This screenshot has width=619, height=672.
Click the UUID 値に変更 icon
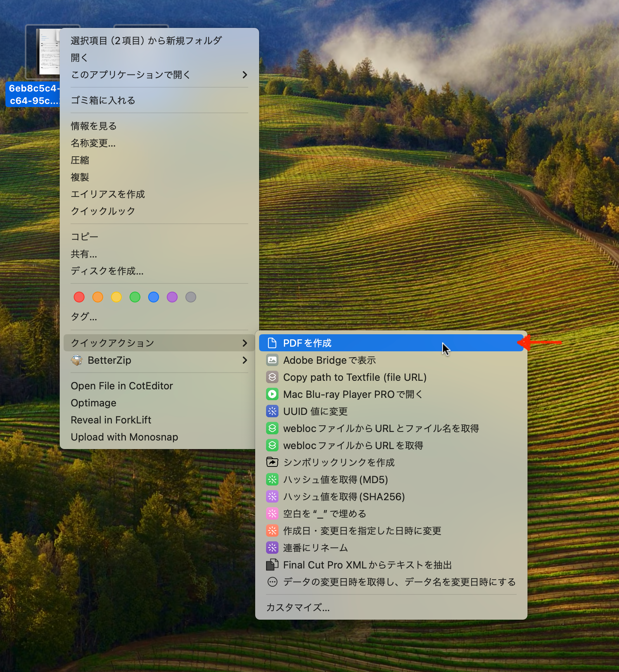[x=272, y=411]
